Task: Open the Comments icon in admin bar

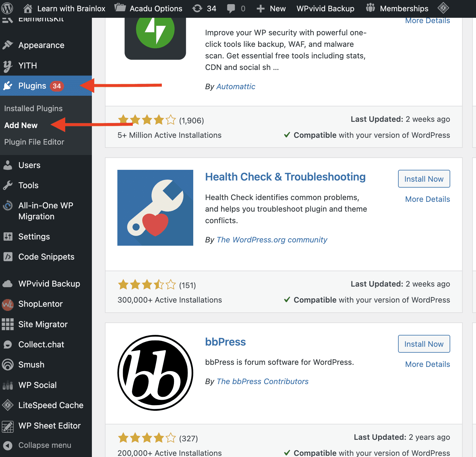Action: point(236,8)
